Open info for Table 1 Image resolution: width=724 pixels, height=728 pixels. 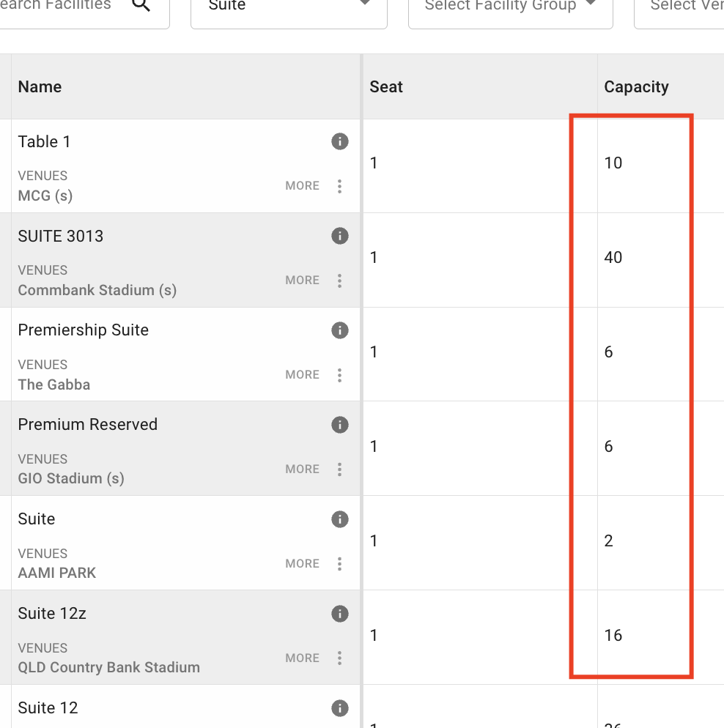339,141
